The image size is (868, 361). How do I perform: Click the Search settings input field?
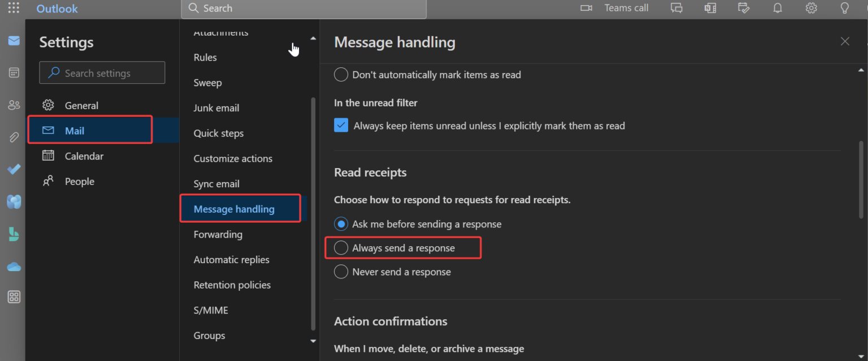[102, 72]
